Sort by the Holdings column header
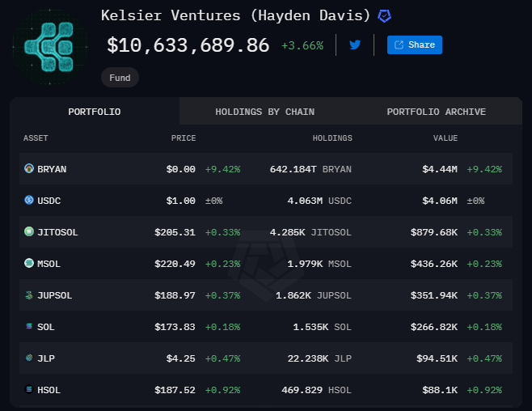This screenshot has height=411, width=532. pyautogui.click(x=332, y=138)
